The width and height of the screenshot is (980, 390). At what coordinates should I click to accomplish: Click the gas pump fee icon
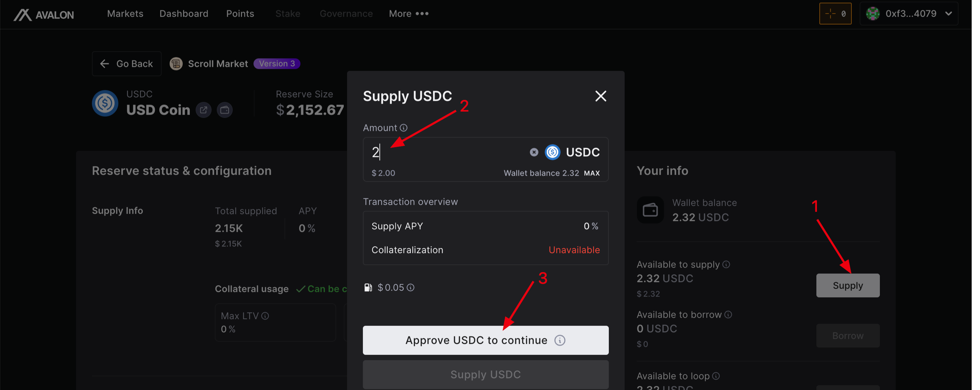tap(367, 287)
